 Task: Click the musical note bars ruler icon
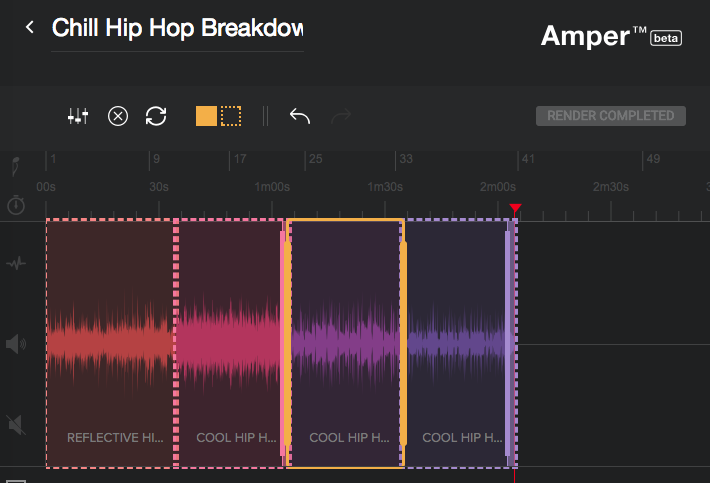(15, 166)
